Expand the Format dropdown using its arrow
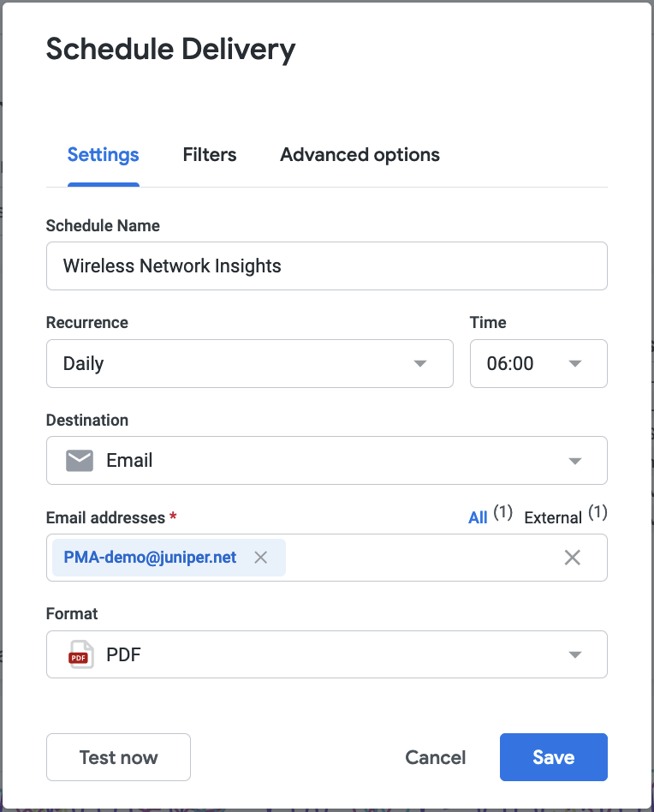 coord(574,655)
